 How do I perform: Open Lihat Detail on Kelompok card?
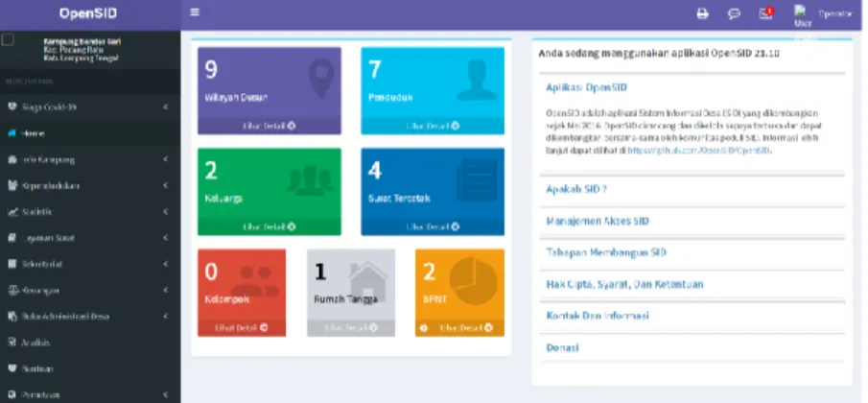point(242,328)
